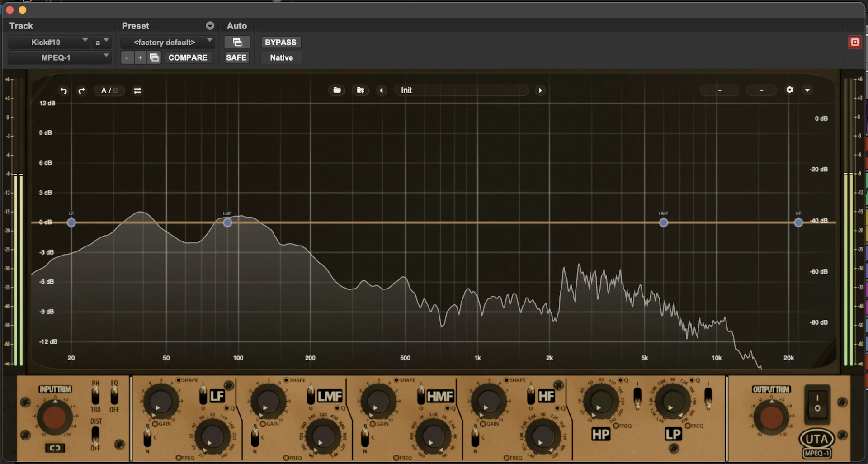Image resolution: width=868 pixels, height=464 pixels.
Task: Click the save preset folder icon
Action: pyautogui.click(x=361, y=90)
